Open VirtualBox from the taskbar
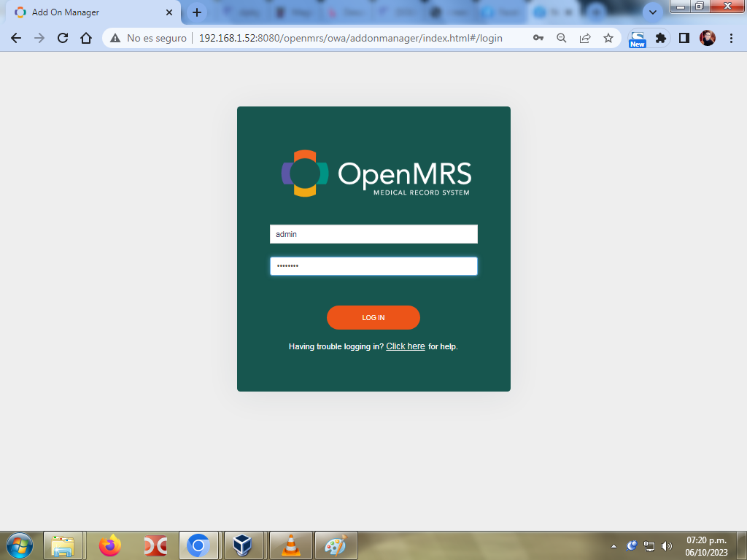This screenshot has width=747, height=560. tap(244, 545)
